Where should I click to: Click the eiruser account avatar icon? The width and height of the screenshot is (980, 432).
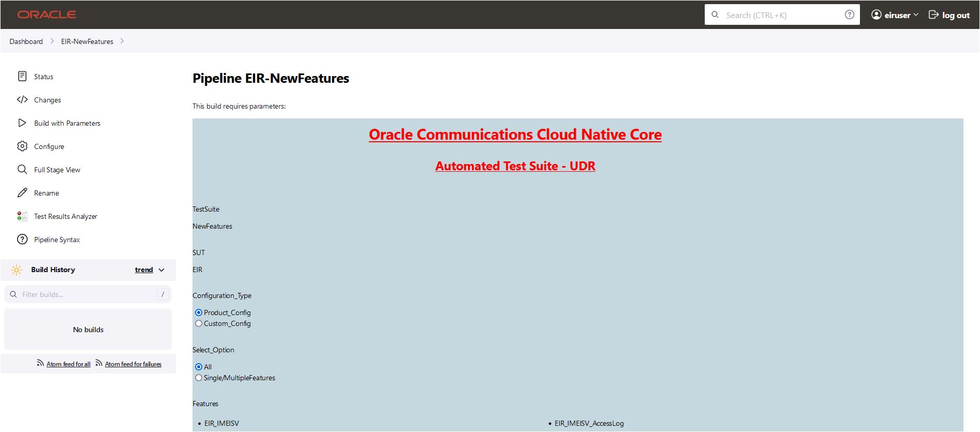pyautogui.click(x=876, y=14)
